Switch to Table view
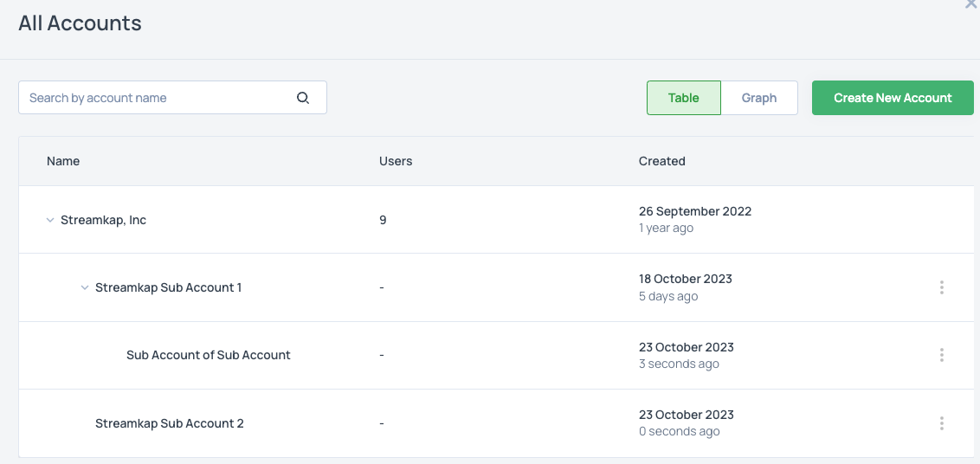Screen dimensions: 980x464 coord(683,98)
